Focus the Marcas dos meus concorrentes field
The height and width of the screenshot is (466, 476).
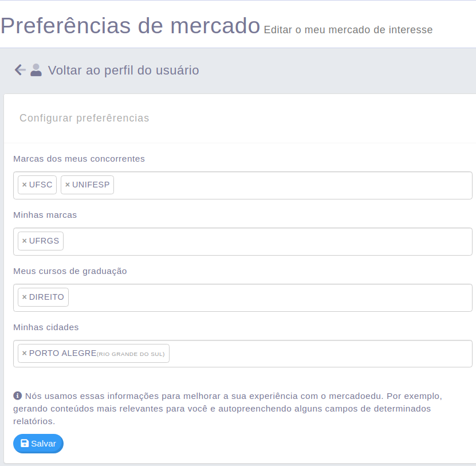pos(242,185)
